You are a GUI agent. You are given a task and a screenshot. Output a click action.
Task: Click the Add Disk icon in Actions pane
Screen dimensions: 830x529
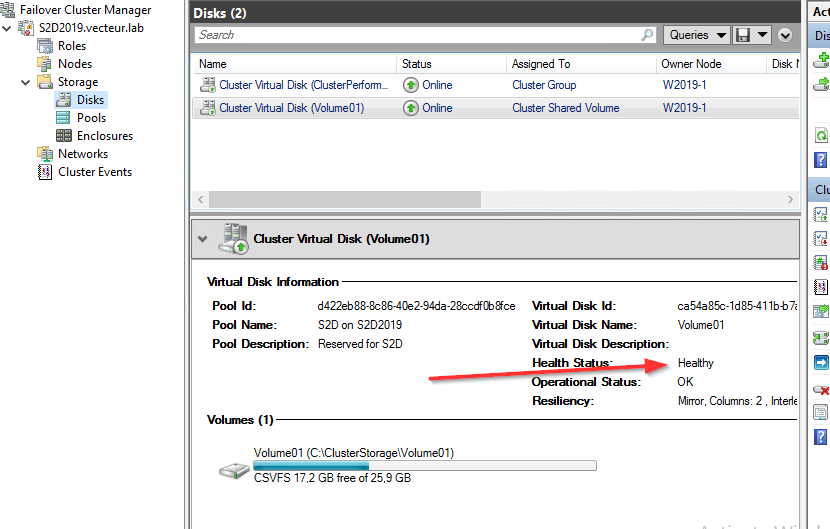(822, 59)
